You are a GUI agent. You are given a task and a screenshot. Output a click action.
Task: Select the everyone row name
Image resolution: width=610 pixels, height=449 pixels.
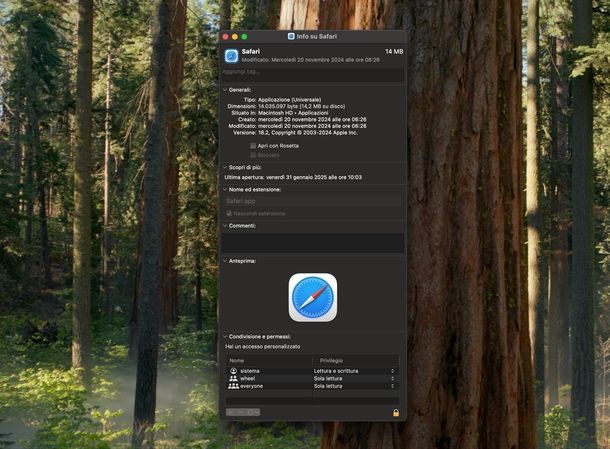(251, 386)
